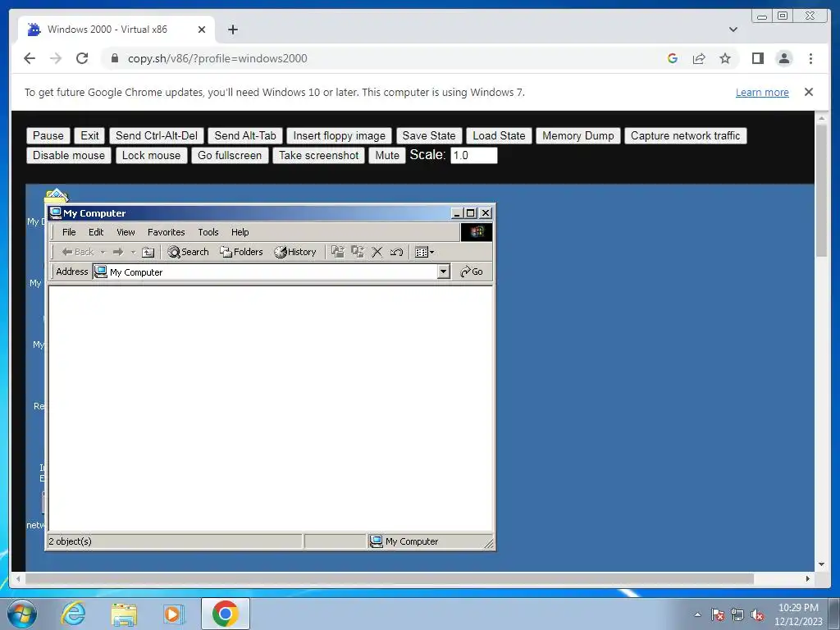
Task: Open the Chrome profile avatar
Action: click(784, 58)
